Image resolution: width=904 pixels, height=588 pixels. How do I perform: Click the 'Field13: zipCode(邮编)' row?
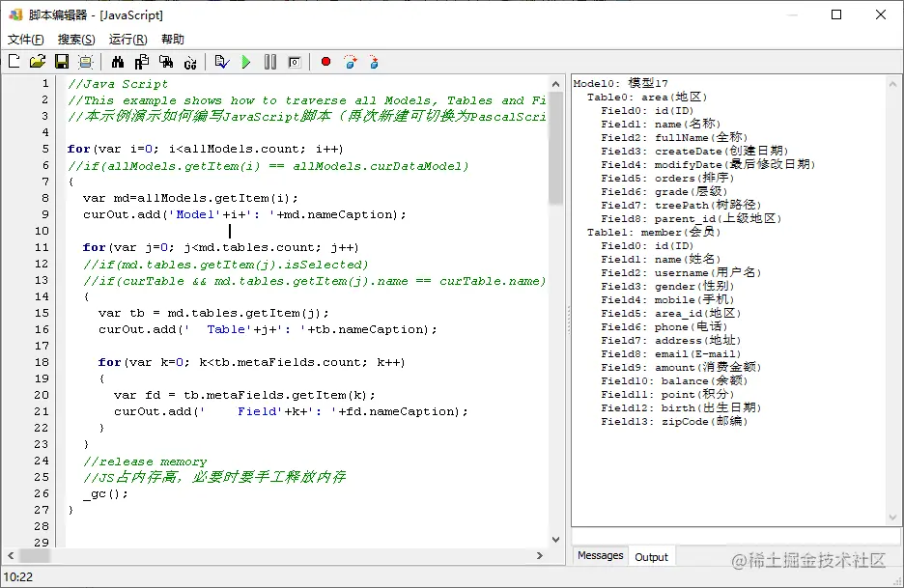tap(674, 421)
